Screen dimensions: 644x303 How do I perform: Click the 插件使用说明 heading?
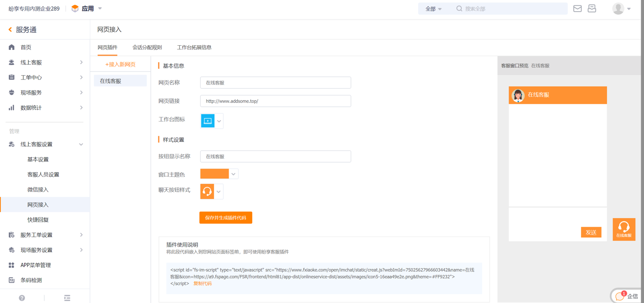point(182,245)
